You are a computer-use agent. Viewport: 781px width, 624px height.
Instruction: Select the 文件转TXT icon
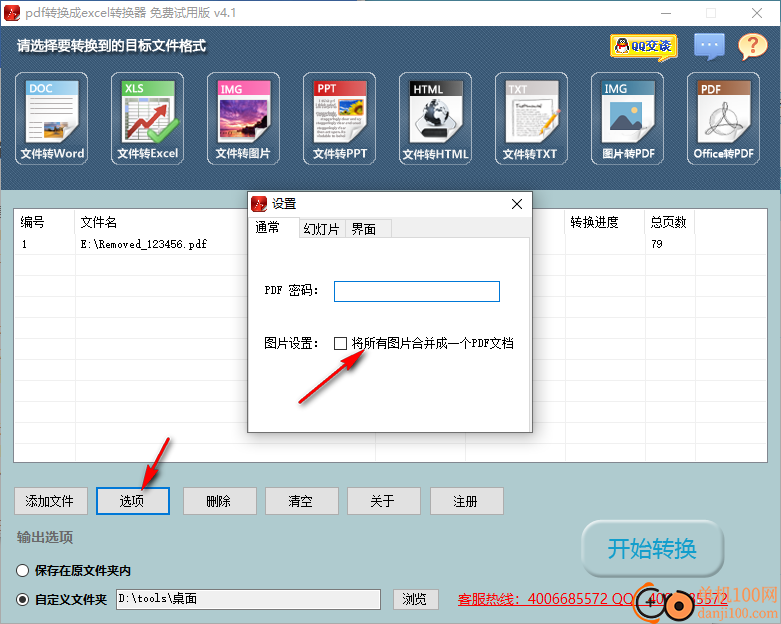click(x=531, y=119)
